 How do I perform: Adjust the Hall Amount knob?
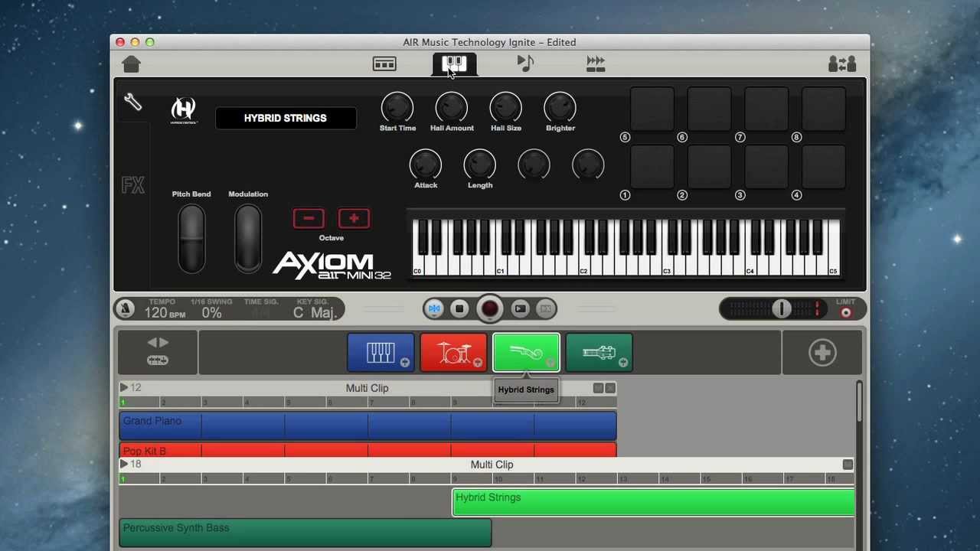tap(452, 107)
